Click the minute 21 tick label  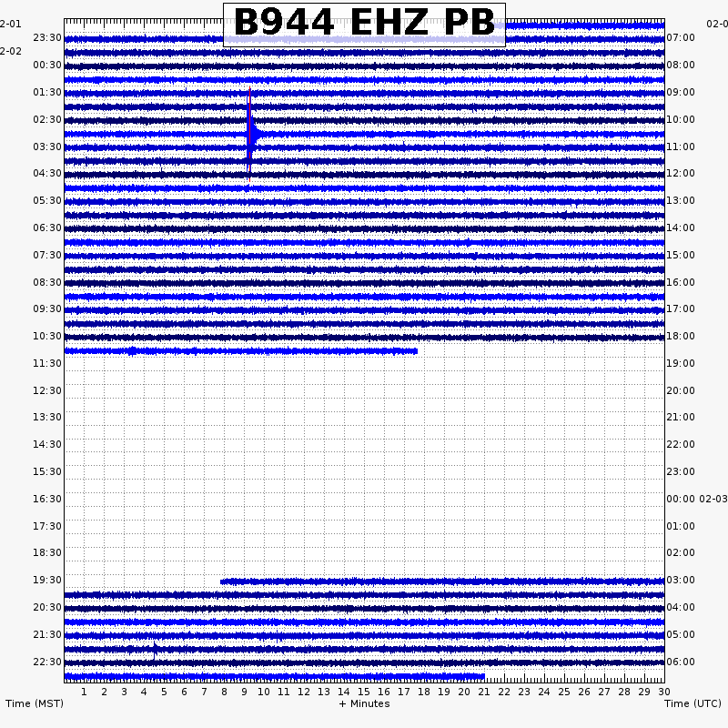(484, 692)
